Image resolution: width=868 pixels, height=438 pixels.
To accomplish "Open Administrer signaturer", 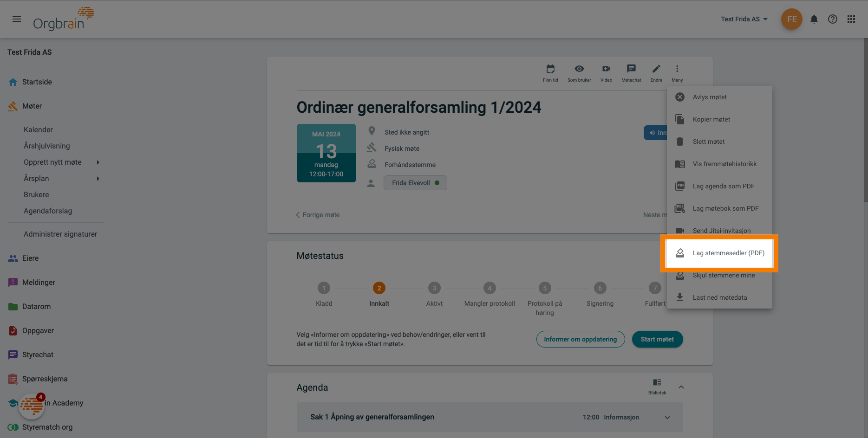I will click(x=60, y=234).
